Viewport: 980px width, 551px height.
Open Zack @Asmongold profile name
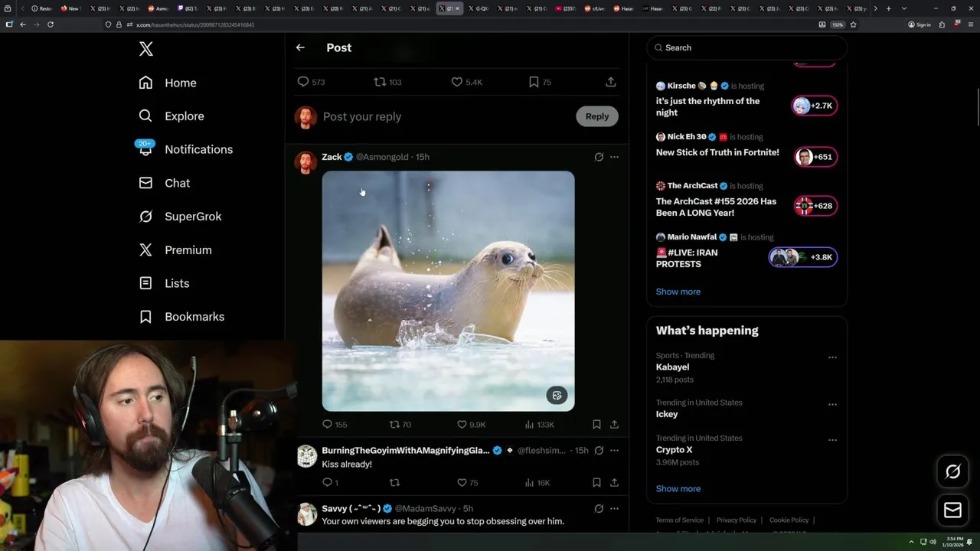click(x=332, y=157)
